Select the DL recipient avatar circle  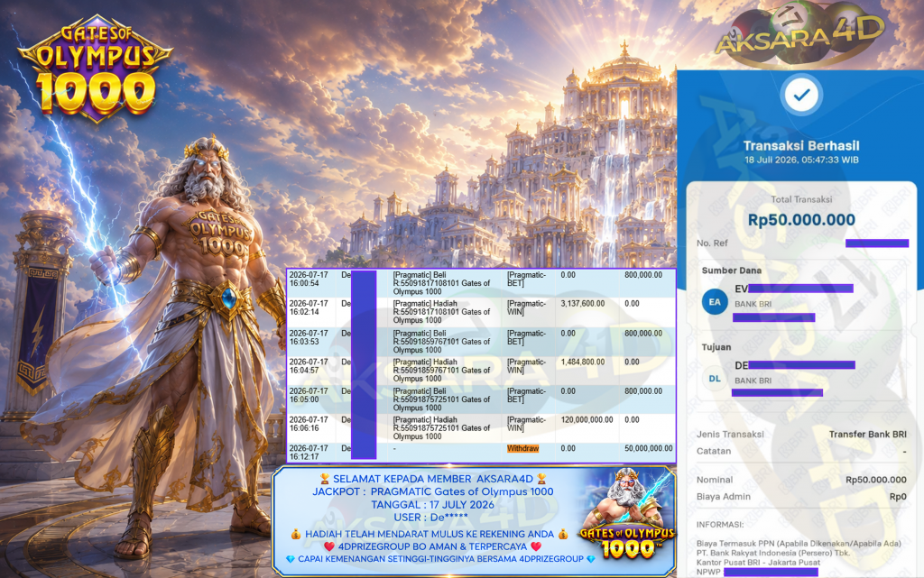[715, 379]
